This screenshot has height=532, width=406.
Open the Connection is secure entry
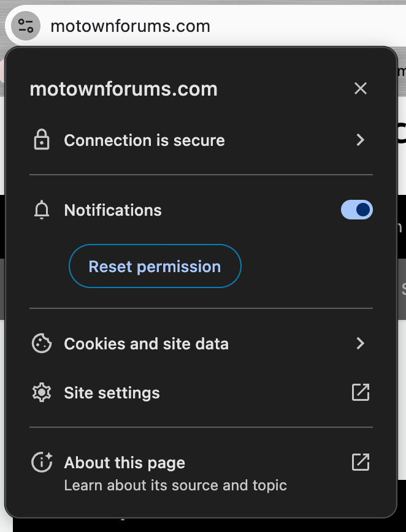[144, 140]
